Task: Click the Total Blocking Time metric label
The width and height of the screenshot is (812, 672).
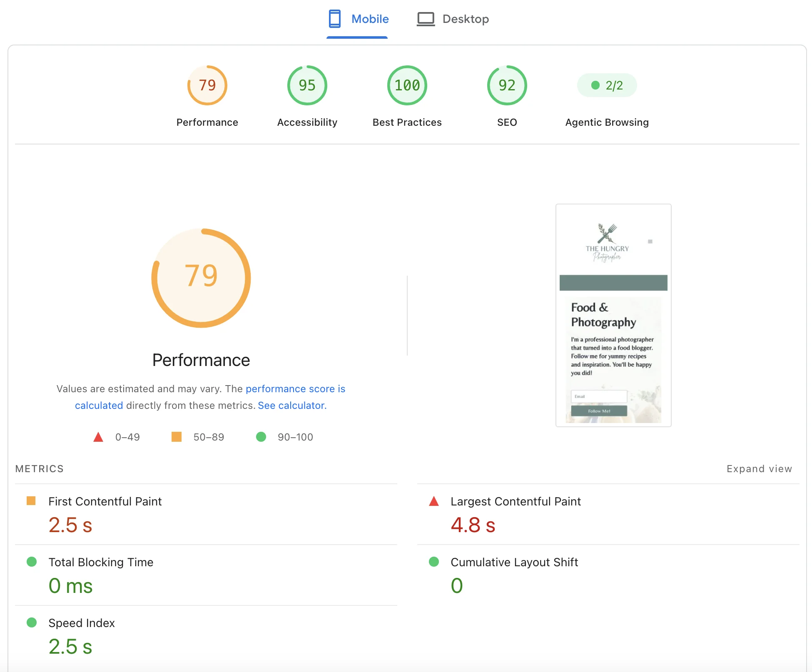Action: (101, 562)
